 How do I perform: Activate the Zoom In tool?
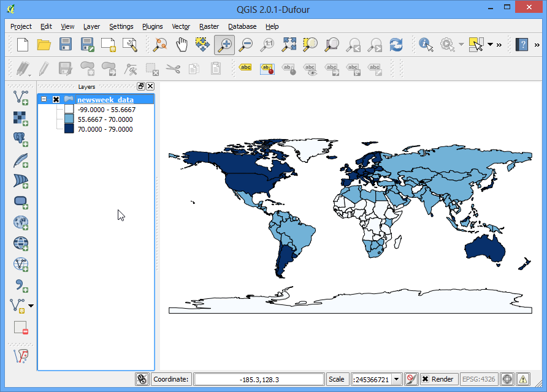point(224,45)
